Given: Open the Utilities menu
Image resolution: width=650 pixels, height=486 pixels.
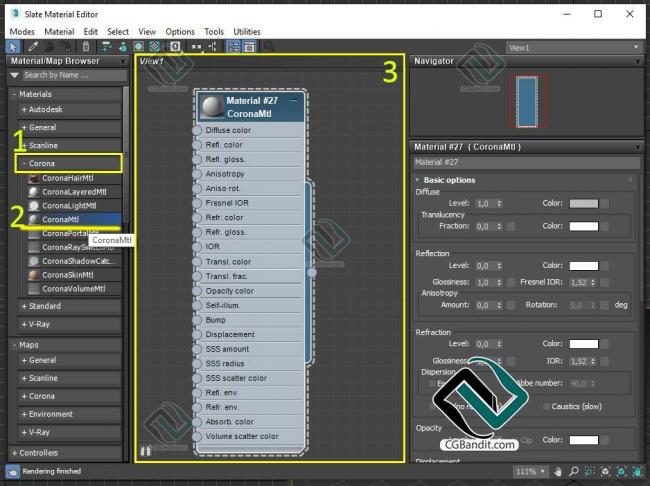Looking at the screenshot, I should [247, 32].
